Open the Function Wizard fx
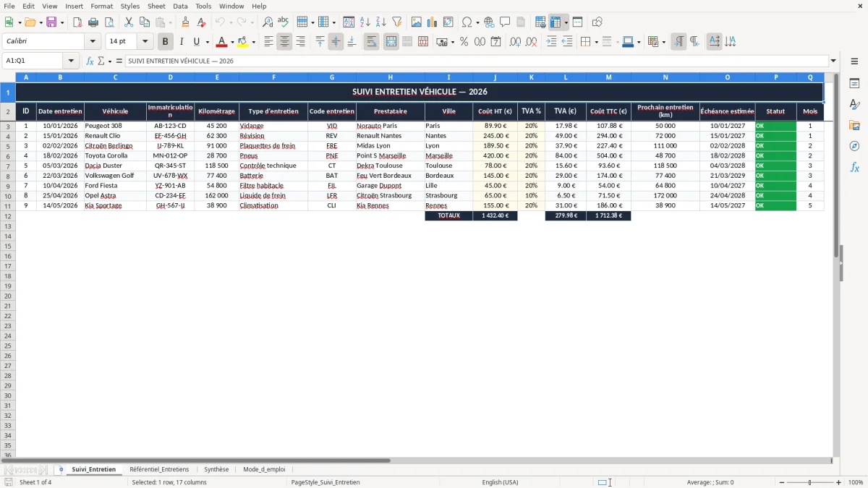The width and height of the screenshot is (868, 488). [x=90, y=61]
